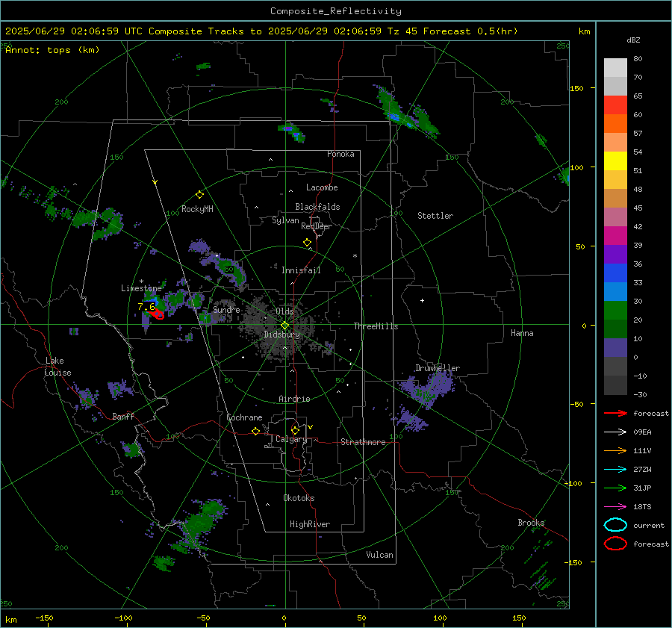Click the bright green swatch between 30 and 20
The image size is (672, 628).
click(x=615, y=311)
